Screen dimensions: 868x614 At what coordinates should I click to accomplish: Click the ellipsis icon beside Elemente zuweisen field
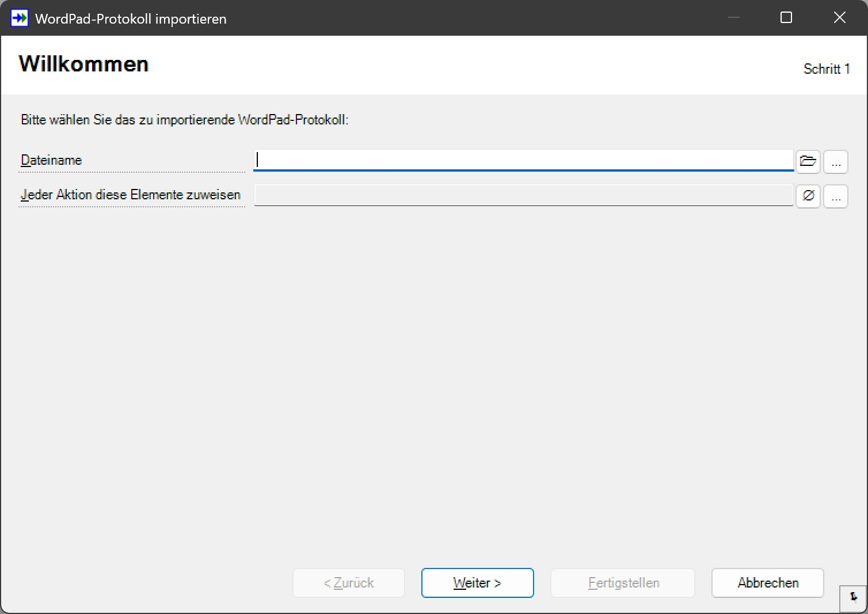[836, 196]
